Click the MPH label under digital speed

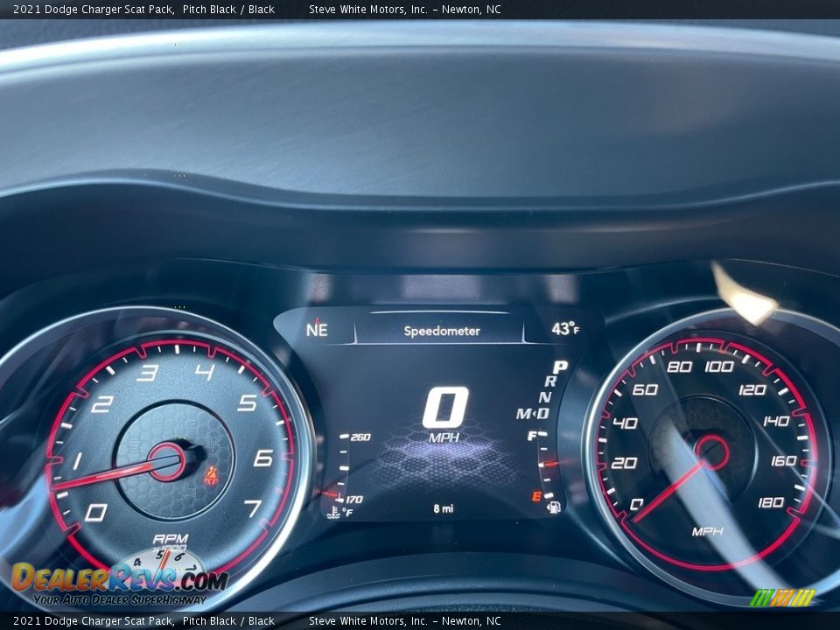tap(444, 437)
